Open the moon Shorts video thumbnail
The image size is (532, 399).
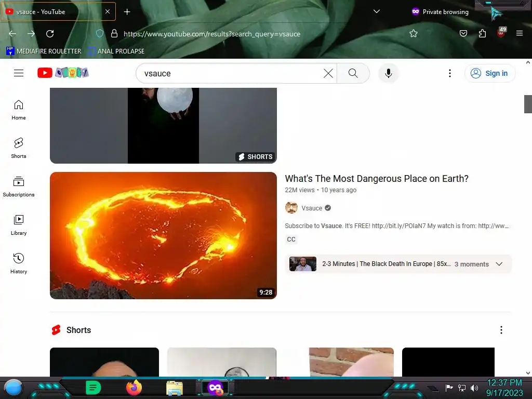163,126
